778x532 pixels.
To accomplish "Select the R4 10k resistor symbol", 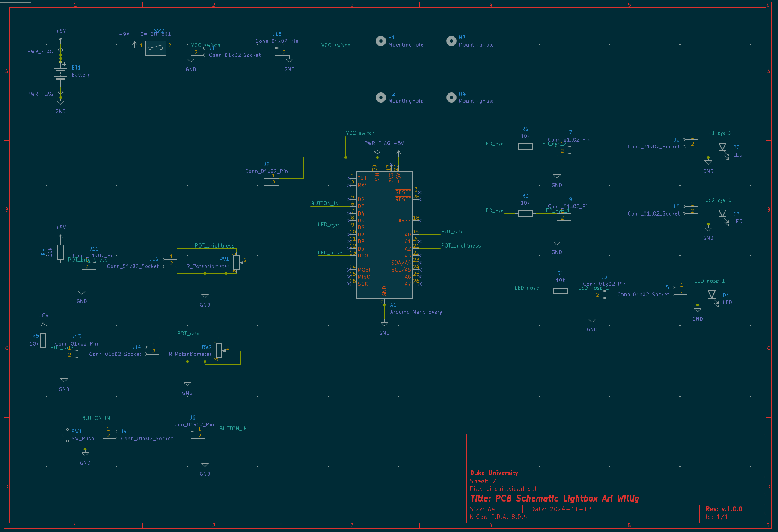I will pyautogui.click(x=60, y=252).
